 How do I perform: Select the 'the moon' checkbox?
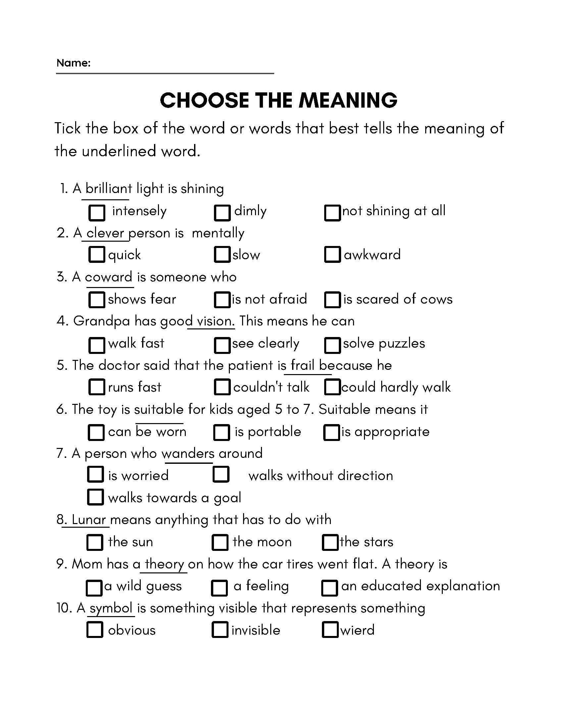point(220,542)
